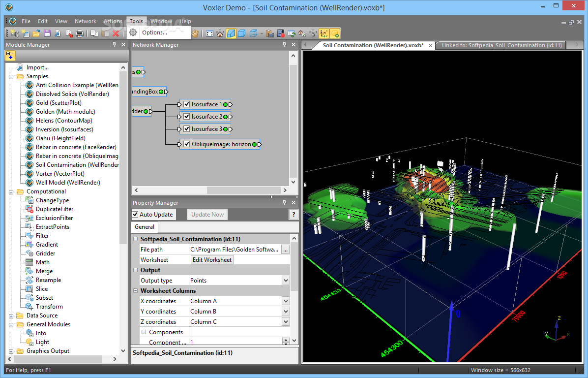The image size is (588, 378).
Task: Close the Soil Contamination document tab
Action: tap(431, 45)
